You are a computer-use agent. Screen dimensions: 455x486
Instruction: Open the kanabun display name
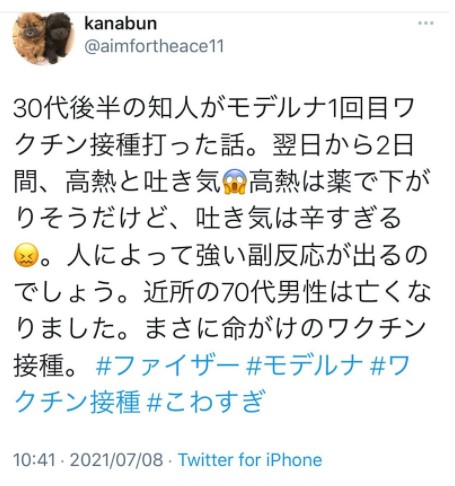click(x=120, y=23)
